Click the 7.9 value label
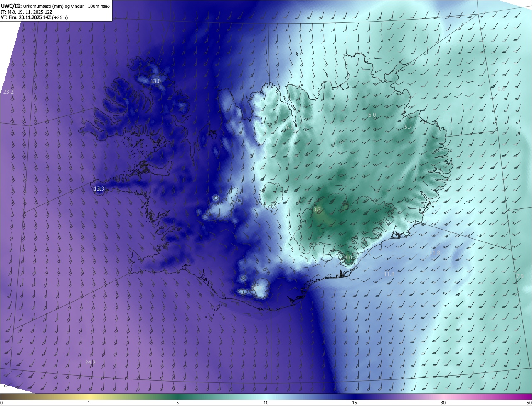Screen dimensions: 532x406 tap(520, 276)
